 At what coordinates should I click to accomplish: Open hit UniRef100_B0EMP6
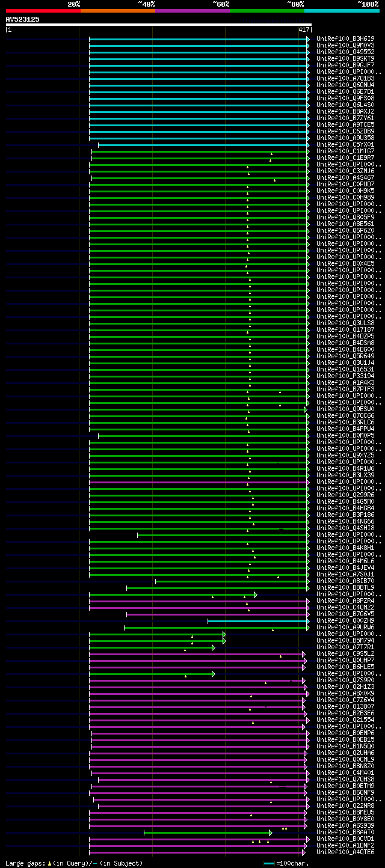coord(345,733)
